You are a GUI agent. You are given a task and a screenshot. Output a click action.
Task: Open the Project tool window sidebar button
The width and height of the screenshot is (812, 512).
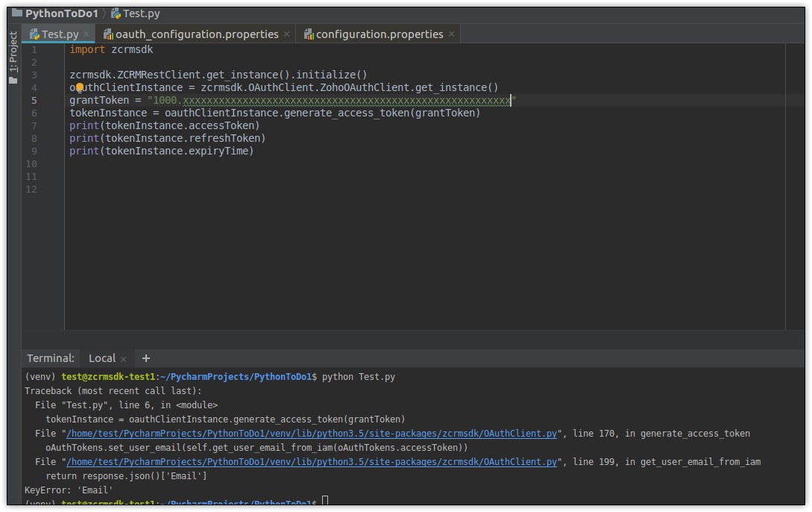coord(13,57)
